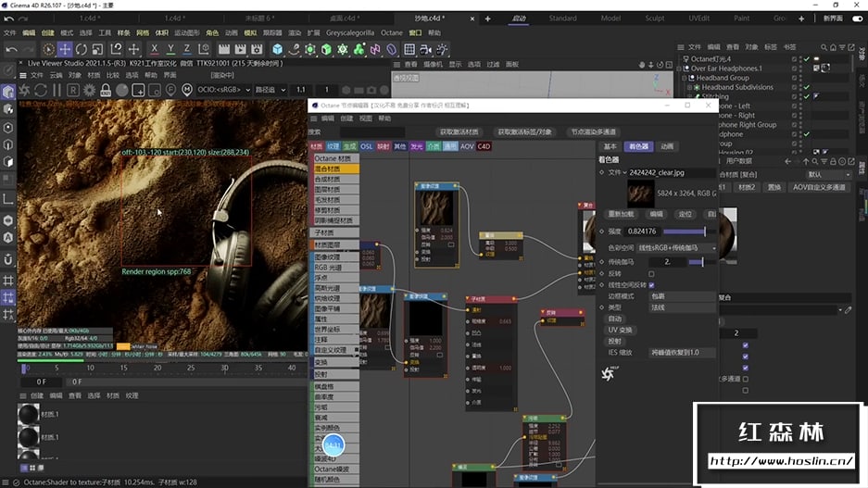
Task: Switch to the 动画 tab in node editor
Action: tap(667, 146)
